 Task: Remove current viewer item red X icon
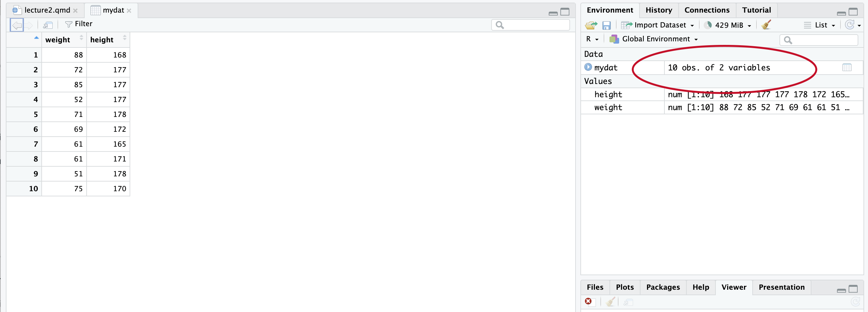(x=588, y=301)
